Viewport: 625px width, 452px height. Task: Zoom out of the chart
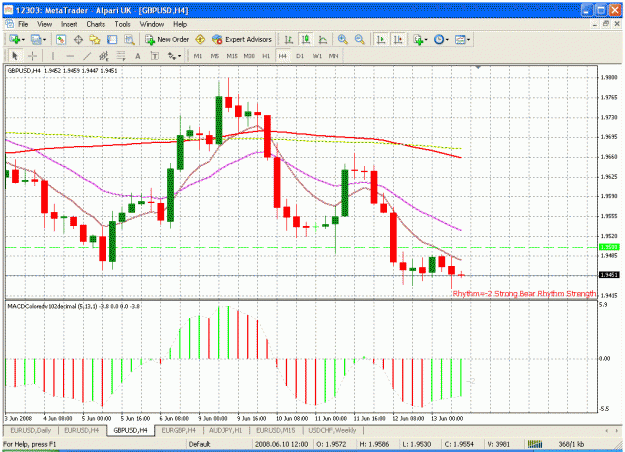coord(359,39)
